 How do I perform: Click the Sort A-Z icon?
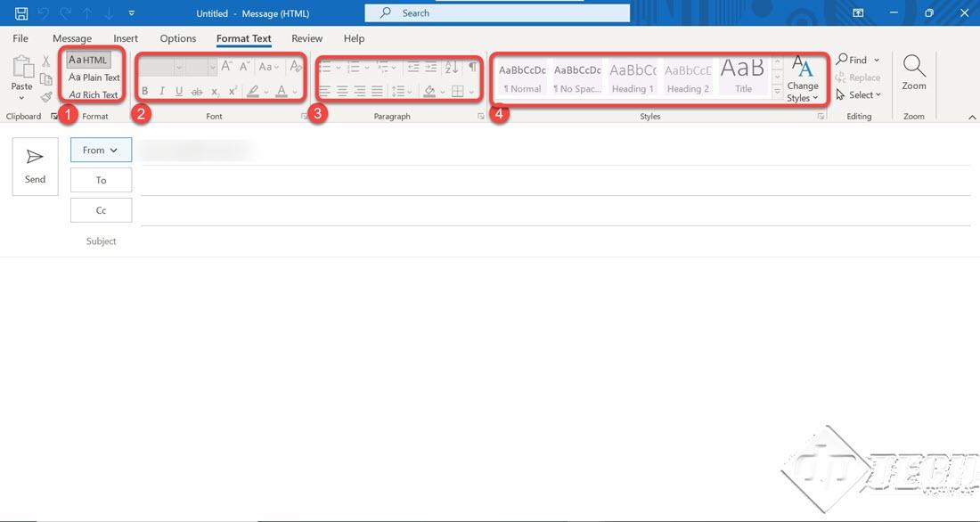451,67
